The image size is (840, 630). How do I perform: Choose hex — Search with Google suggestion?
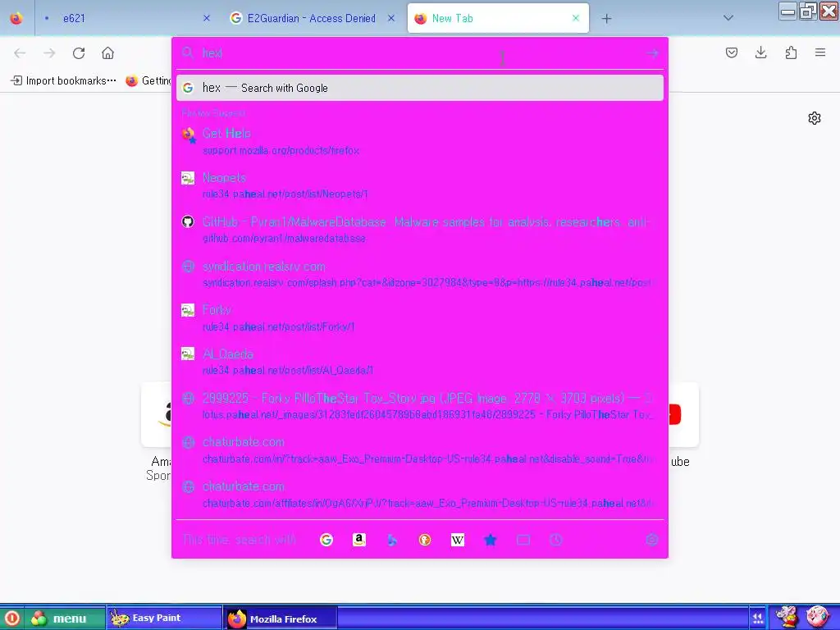(x=420, y=88)
